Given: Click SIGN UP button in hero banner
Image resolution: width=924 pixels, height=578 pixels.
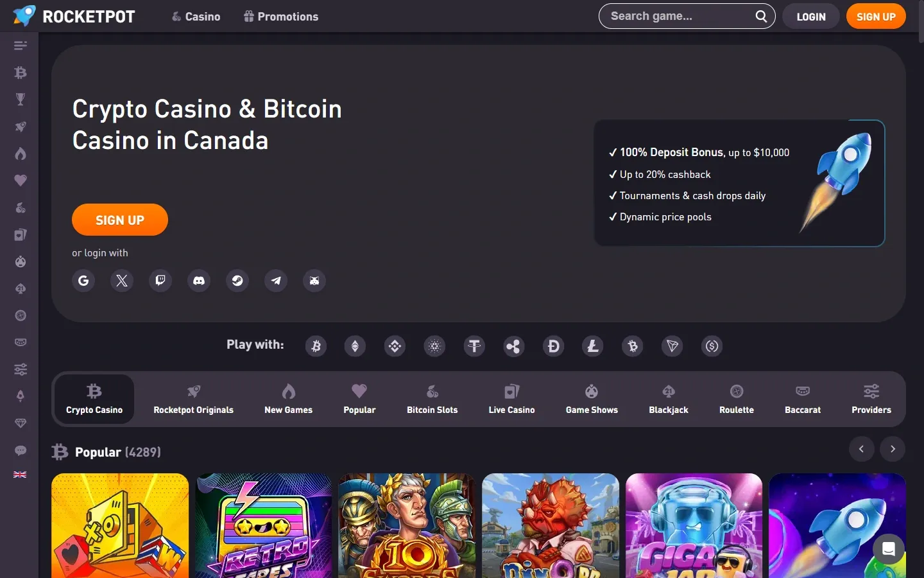Looking at the screenshot, I should pos(120,220).
